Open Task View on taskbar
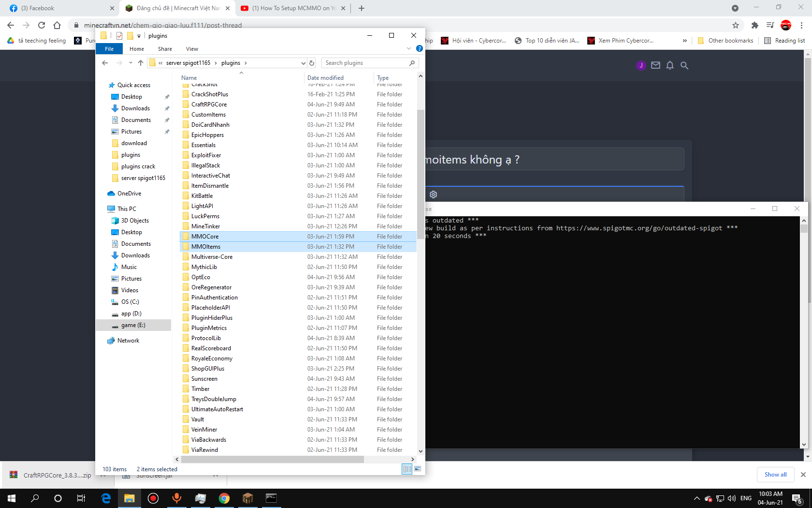This screenshot has height=508, width=812. [81, 498]
